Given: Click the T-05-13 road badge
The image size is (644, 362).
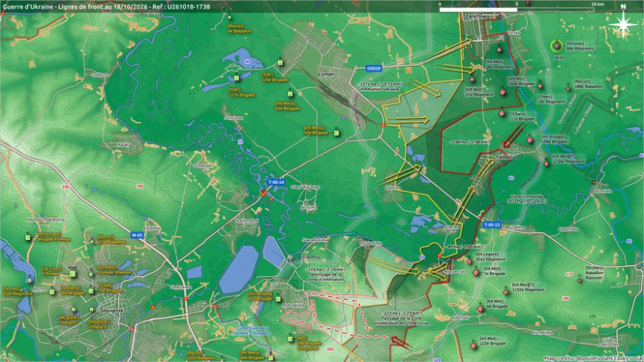Looking at the screenshot, I should (x=492, y=225).
